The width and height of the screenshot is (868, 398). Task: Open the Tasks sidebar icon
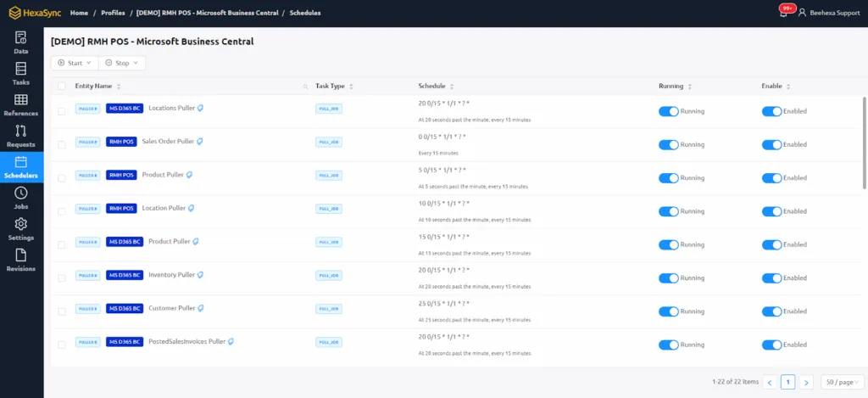[x=21, y=75]
